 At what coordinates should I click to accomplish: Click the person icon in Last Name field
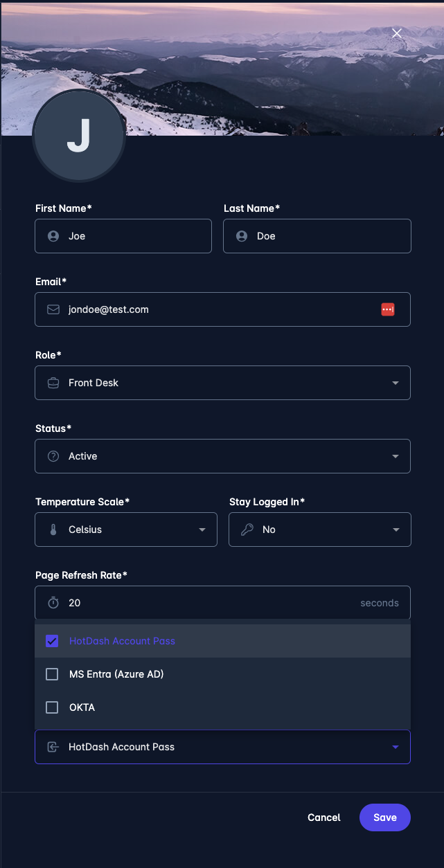point(241,235)
